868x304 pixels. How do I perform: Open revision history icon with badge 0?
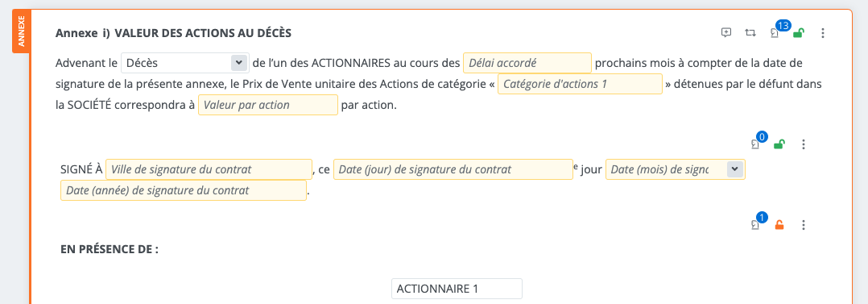click(x=757, y=143)
